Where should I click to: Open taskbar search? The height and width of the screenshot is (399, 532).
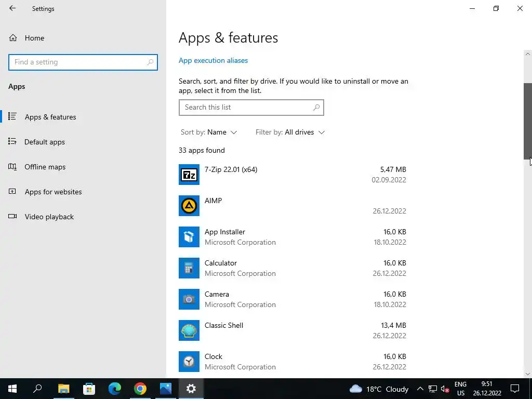coord(37,389)
